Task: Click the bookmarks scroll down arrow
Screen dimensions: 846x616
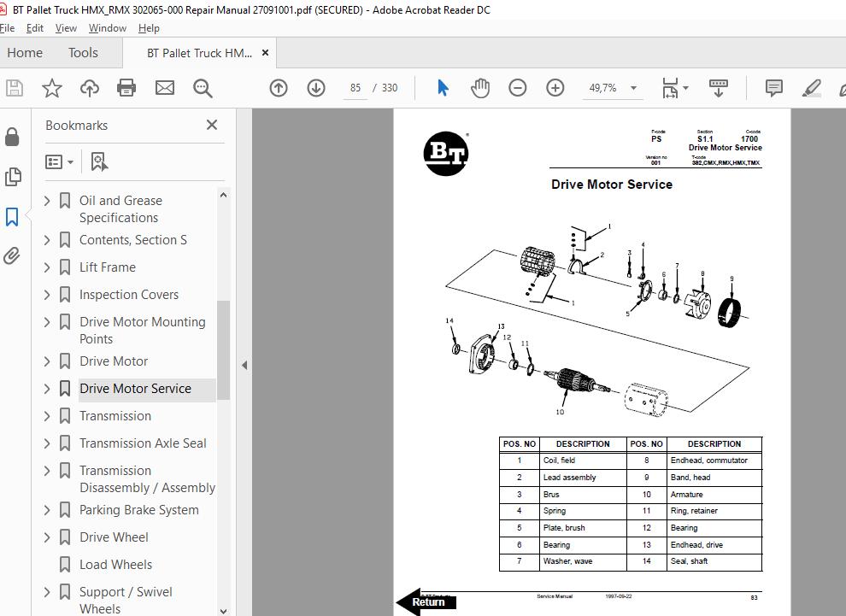Action: coord(223,611)
